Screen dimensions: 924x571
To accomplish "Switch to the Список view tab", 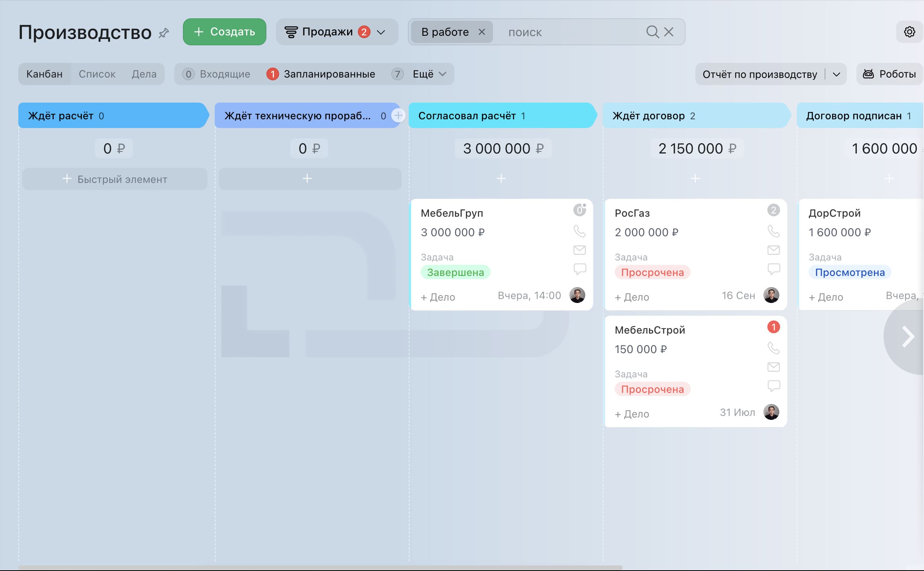I will tap(97, 74).
